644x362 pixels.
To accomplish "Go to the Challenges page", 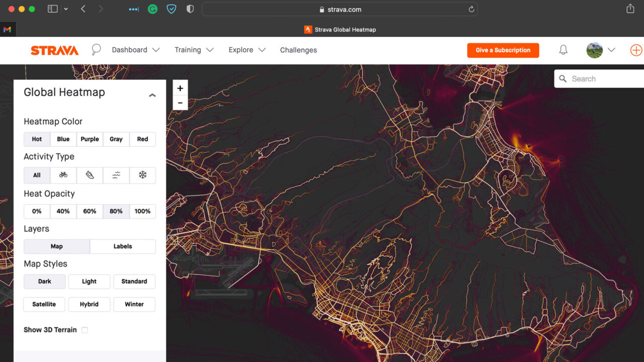I will 298,50.
